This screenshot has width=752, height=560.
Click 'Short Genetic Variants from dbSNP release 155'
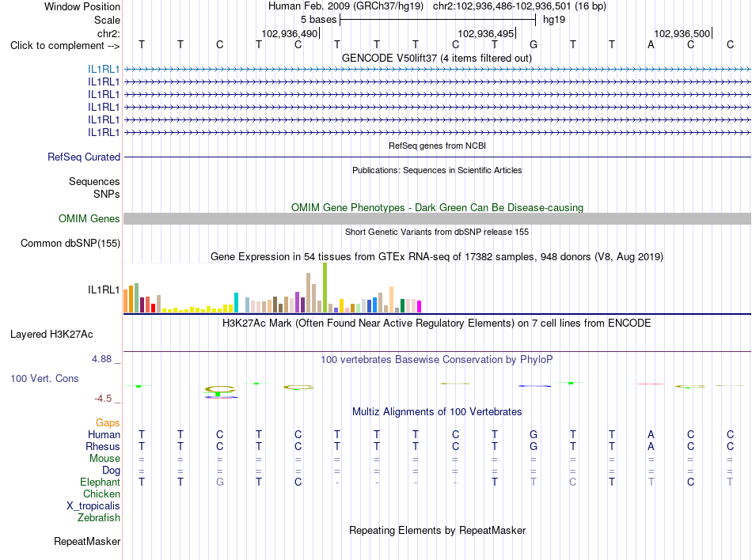coord(437,232)
